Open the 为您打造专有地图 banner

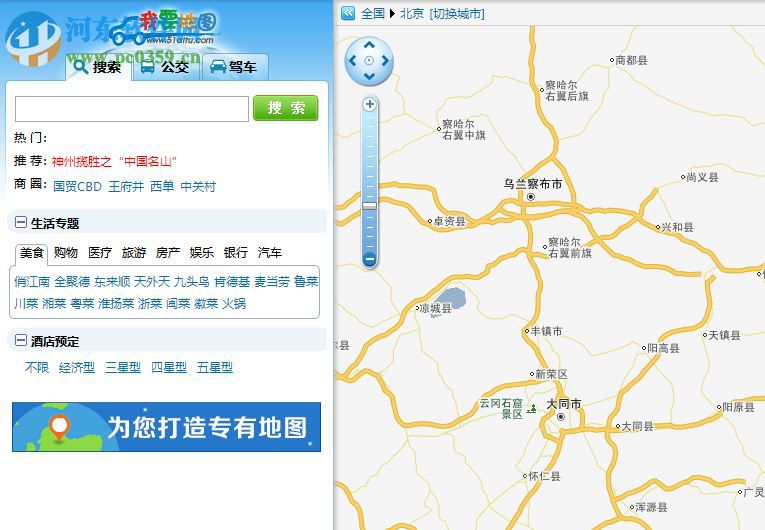(166, 427)
